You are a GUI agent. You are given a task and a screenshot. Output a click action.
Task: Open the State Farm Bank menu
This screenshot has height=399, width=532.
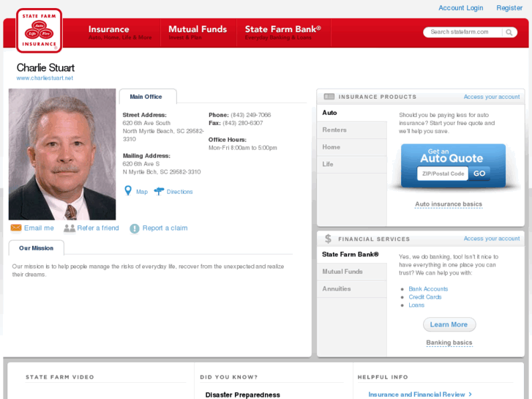click(283, 33)
